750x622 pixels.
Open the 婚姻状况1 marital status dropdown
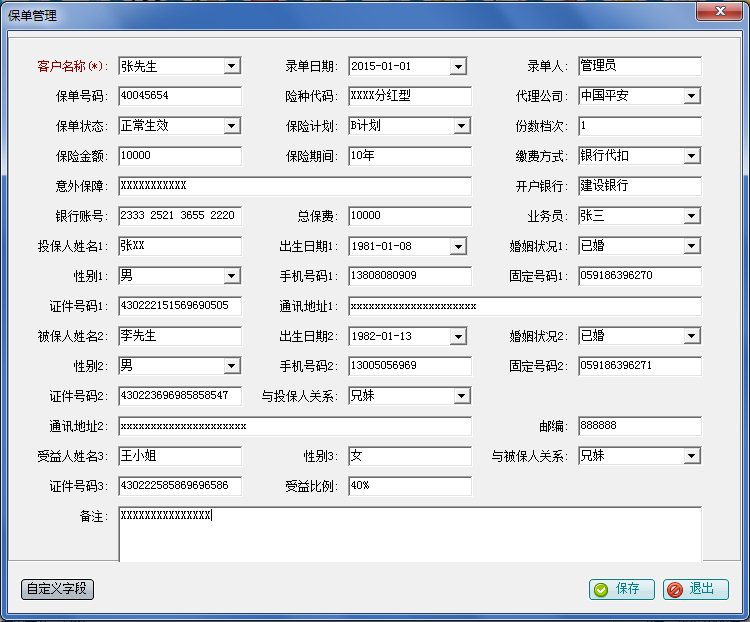coord(692,246)
